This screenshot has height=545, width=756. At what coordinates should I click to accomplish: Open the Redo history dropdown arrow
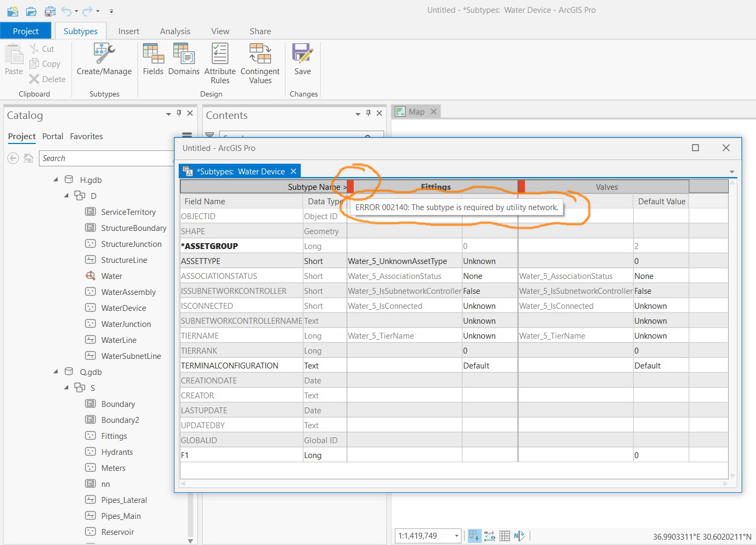(x=98, y=11)
